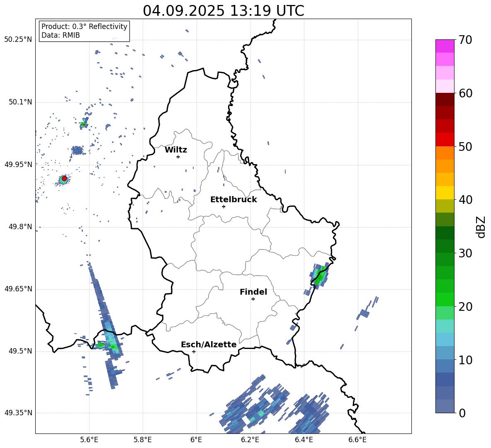Click the Wiltz station cross marker
This screenshot has width=491, height=448.
[x=178, y=157]
